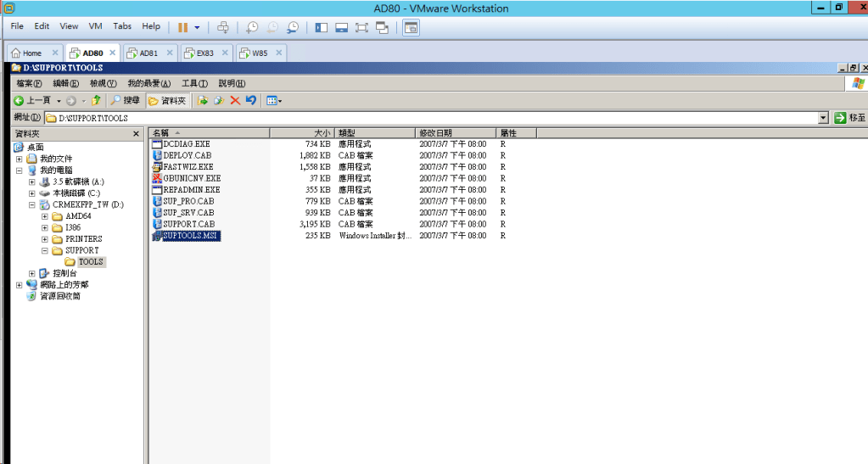The height and width of the screenshot is (464, 868).
Task: Open the 工具(T) menu
Action: click(194, 83)
